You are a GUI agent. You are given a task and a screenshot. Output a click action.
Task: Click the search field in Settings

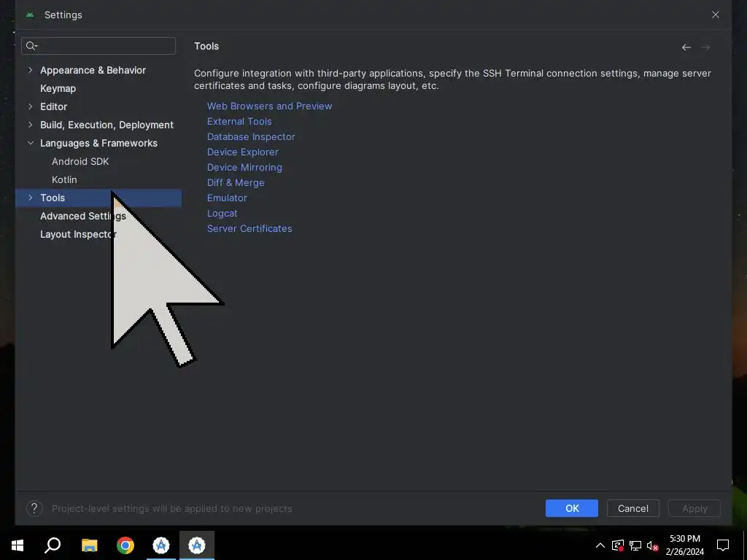98,46
